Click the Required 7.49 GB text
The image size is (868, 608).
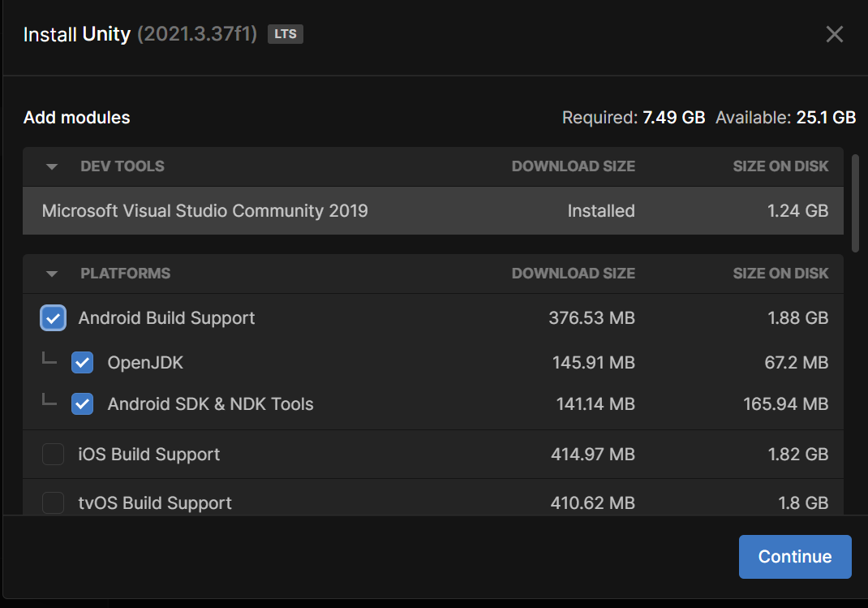[x=633, y=117]
